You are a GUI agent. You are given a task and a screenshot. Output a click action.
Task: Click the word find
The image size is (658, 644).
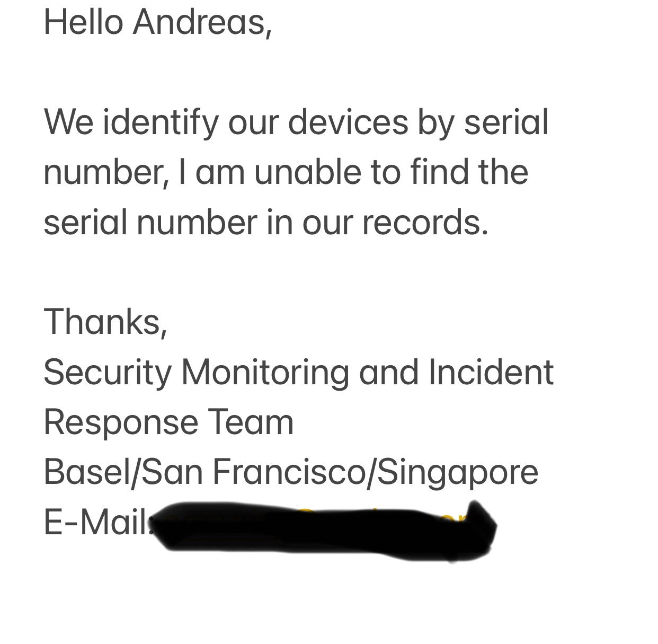click(x=439, y=172)
